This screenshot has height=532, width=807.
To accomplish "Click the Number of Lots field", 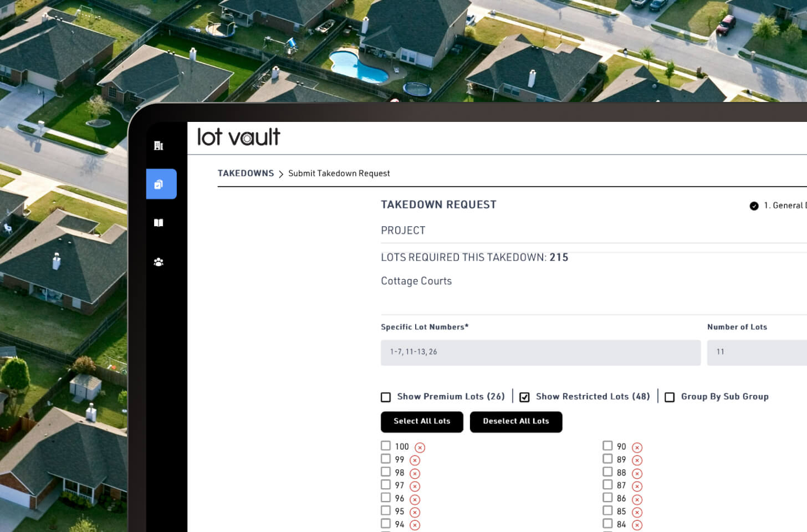I will click(x=757, y=352).
